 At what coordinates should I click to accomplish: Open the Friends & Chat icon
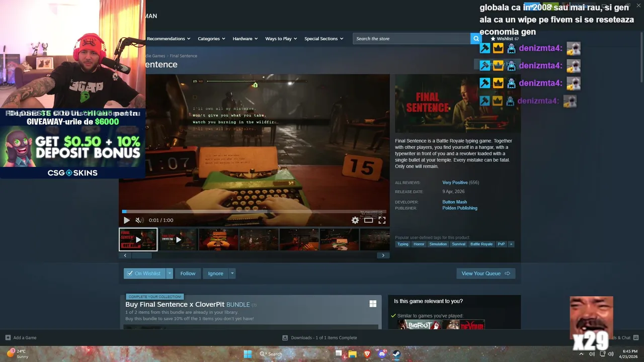pyautogui.click(x=635, y=338)
